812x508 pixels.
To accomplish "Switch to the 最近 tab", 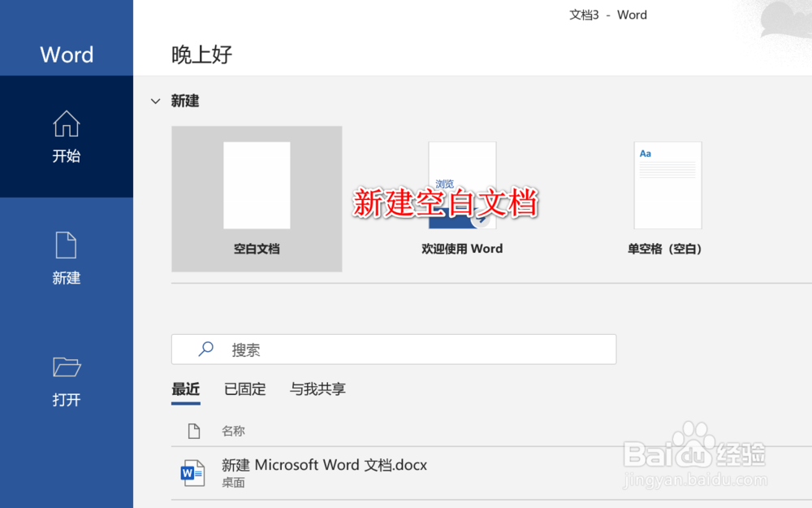I will [186, 389].
